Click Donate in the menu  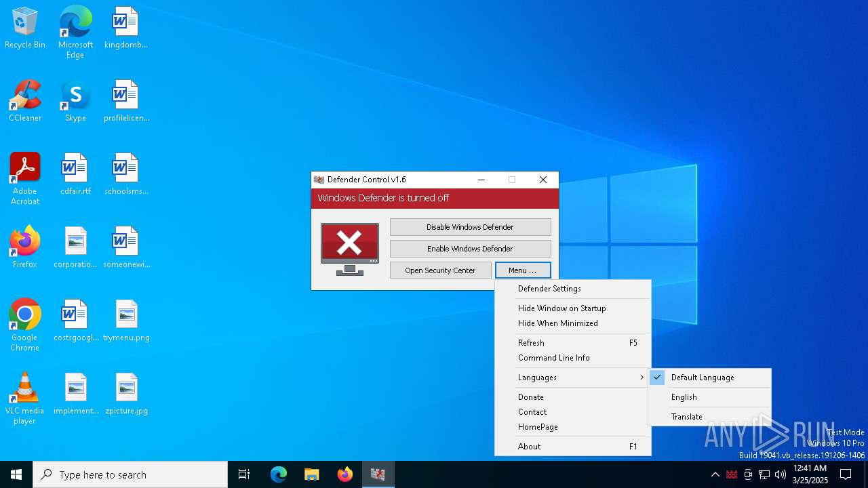click(x=573, y=397)
